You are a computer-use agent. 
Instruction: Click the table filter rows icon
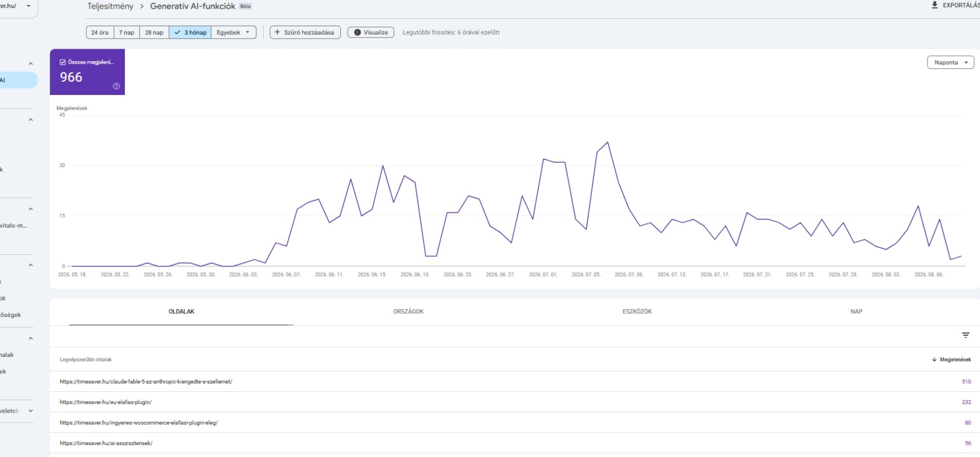(966, 335)
